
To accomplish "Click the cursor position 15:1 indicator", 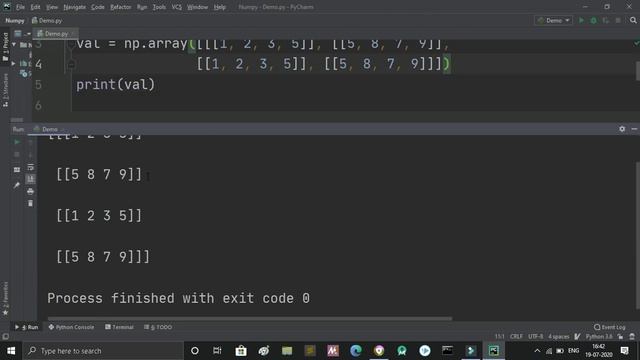I will [500, 336].
